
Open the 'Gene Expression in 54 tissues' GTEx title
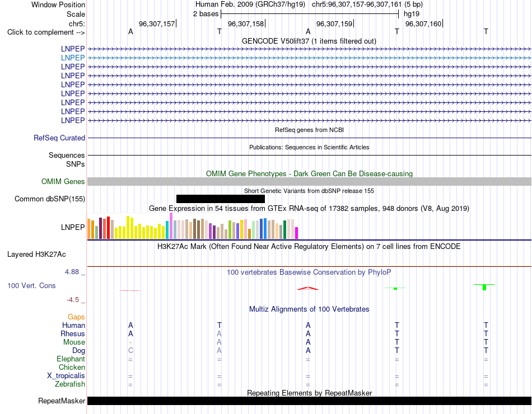coord(309,208)
